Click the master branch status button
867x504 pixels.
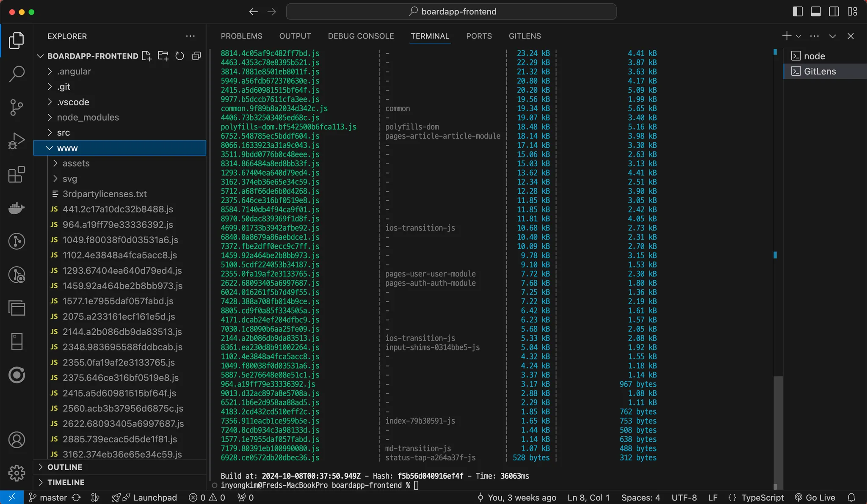pyautogui.click(x=48, y=497)
